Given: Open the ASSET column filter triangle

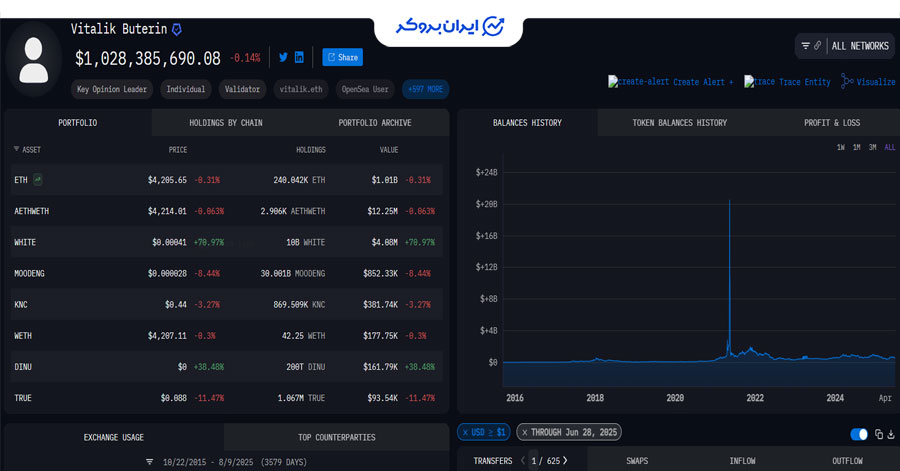Looking at the screenshot, I should pyautogui.click(x=16, y=149).
